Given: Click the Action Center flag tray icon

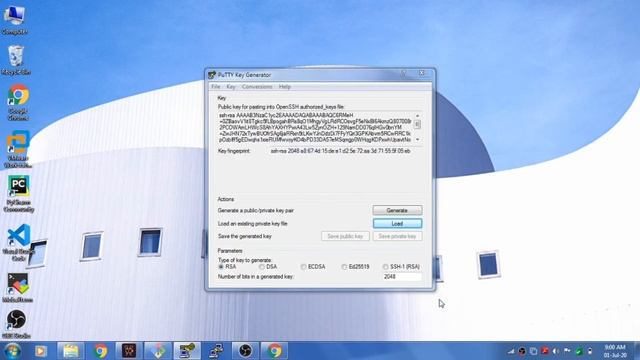Looking at the screenshot, I should coord(567,351).
